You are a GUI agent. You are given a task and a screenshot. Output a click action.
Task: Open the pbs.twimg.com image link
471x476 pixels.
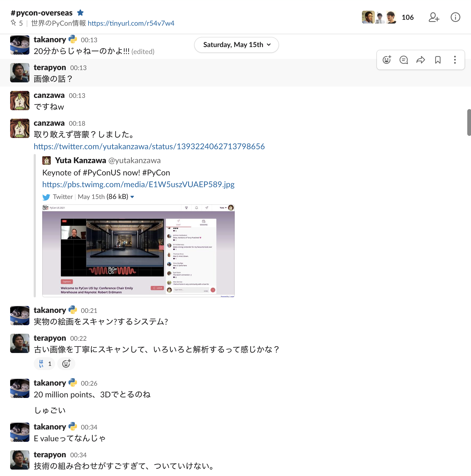[138, 184]
